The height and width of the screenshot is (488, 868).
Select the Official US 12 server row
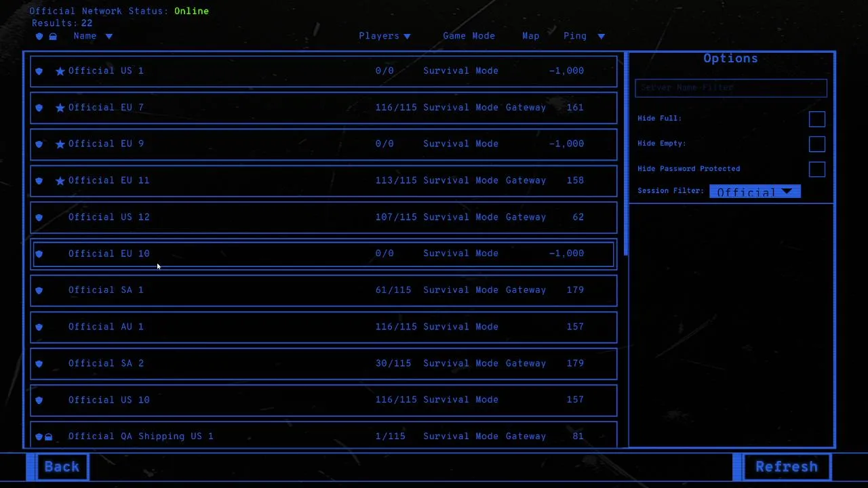323,218
